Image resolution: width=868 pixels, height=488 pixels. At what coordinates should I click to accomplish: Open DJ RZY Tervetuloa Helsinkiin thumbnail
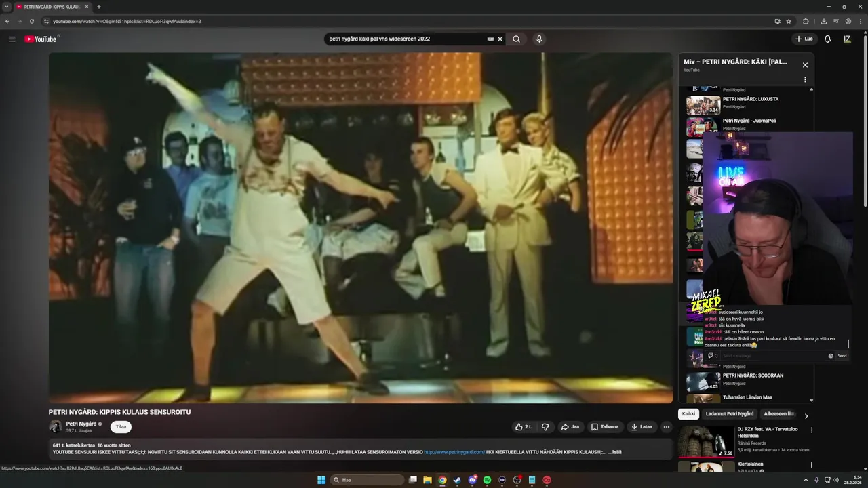tap(707, 441)
